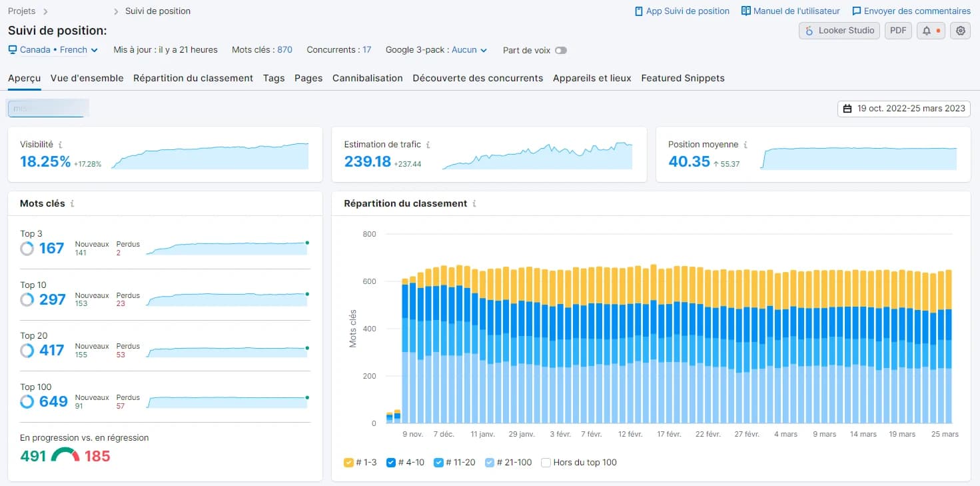The height and width of the screenshot is (486, 980).
Task: Click info icon beside Mots clés heading
Action: tap(72, 204)
